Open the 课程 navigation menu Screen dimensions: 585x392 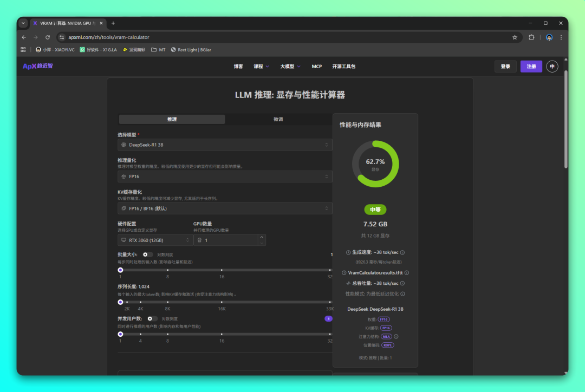pyautogui.click(x=261, y=67)
